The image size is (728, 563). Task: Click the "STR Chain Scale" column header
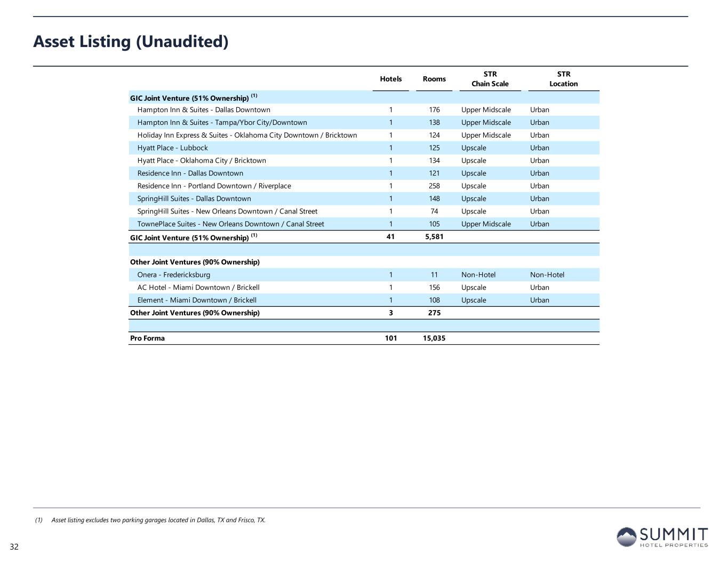point(490,79)
